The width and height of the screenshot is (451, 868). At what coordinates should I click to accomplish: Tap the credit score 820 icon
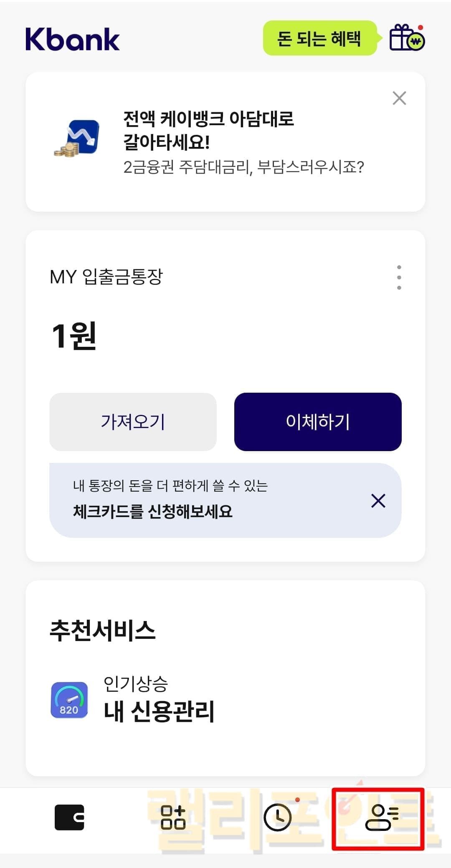(69, 700)
